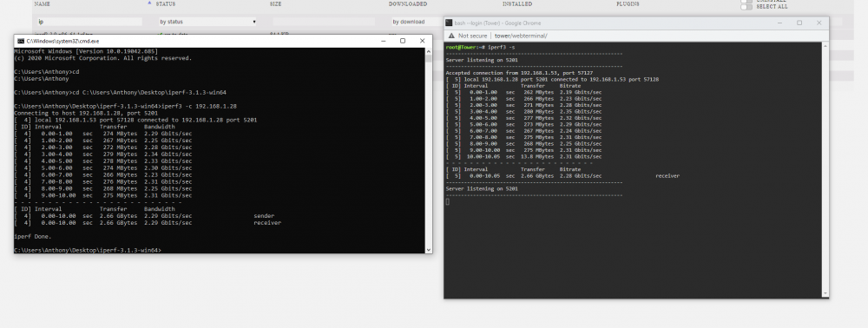Click the tower/webterminal/ address in Chrome
This screenshot has width=868, height=328.
(521, 36)
